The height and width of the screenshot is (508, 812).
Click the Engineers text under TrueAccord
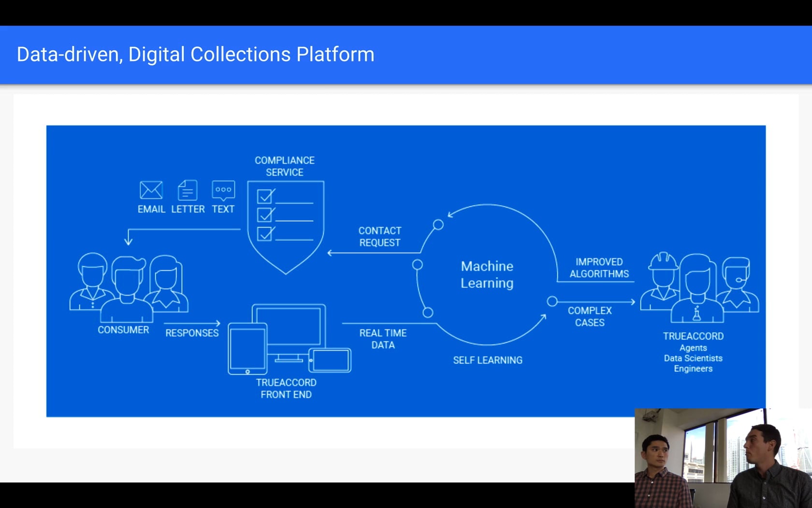click(x=693, y=369)
